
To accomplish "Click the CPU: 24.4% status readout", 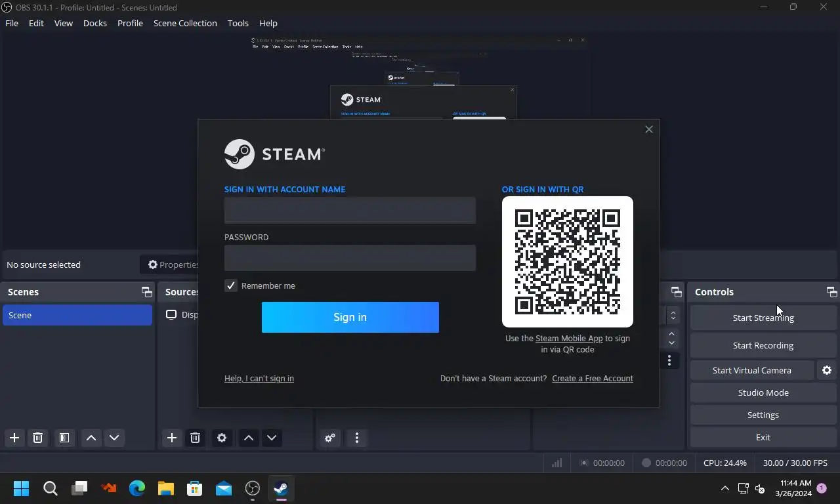I will [725, 463].
